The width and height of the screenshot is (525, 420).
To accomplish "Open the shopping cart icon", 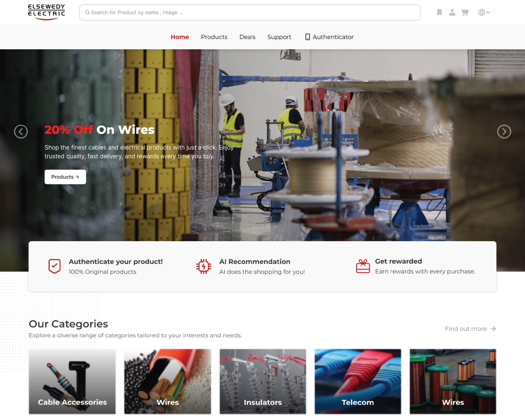I will click(465, 13).
